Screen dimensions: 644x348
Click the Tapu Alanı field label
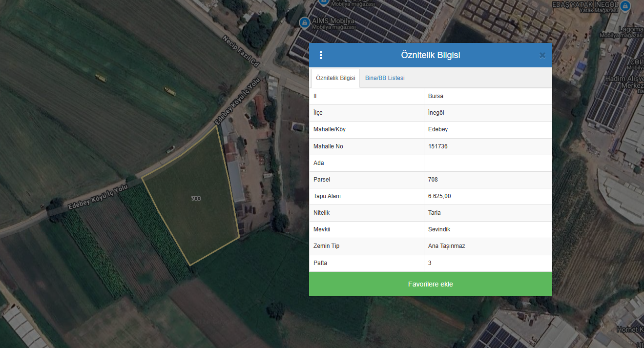tap(327, 196)
